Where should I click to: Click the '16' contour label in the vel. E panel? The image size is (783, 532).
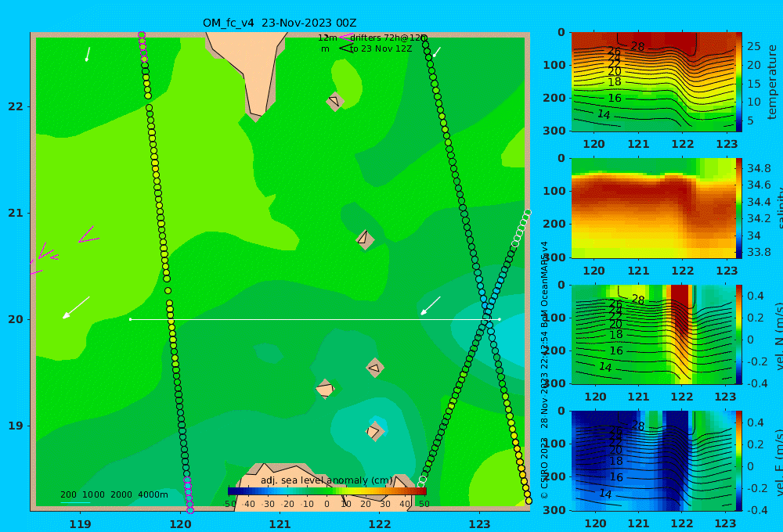click(x=616, y=477)
